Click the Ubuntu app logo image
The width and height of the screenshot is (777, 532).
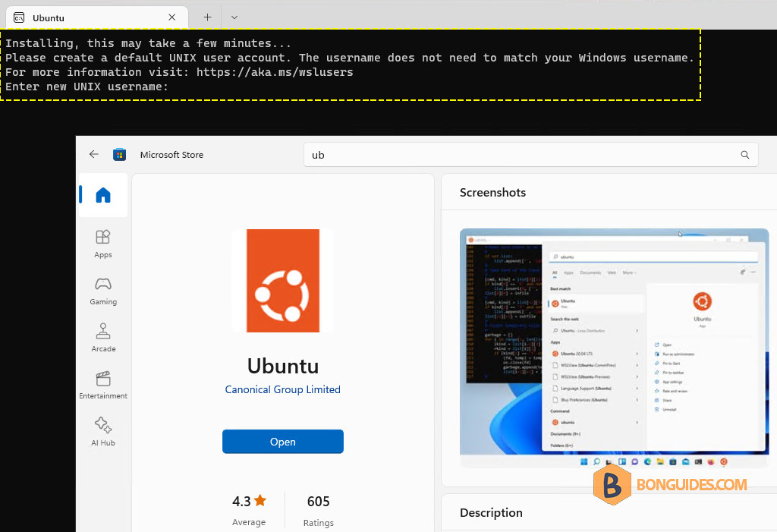[x=283, y=281]
